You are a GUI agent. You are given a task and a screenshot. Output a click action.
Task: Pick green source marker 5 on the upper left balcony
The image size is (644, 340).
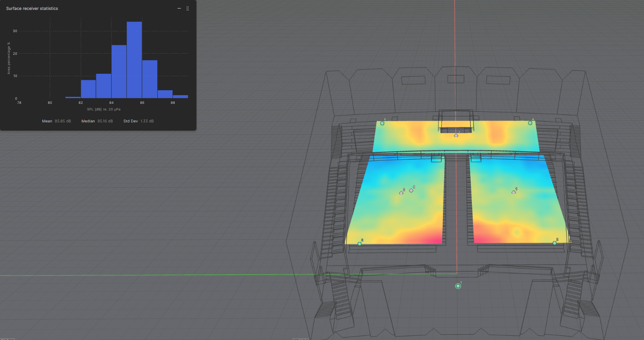pyautogui.click(x=382, y=123)
